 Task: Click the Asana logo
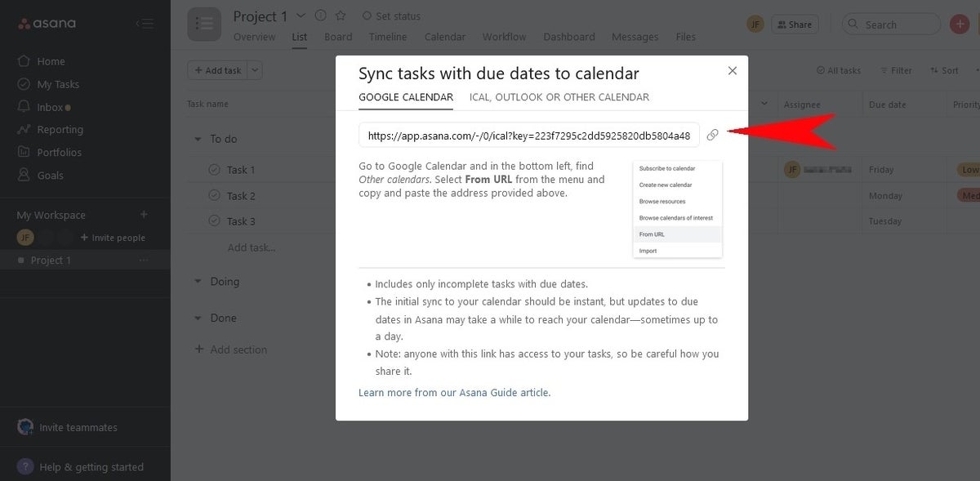(x=47, y=23)
